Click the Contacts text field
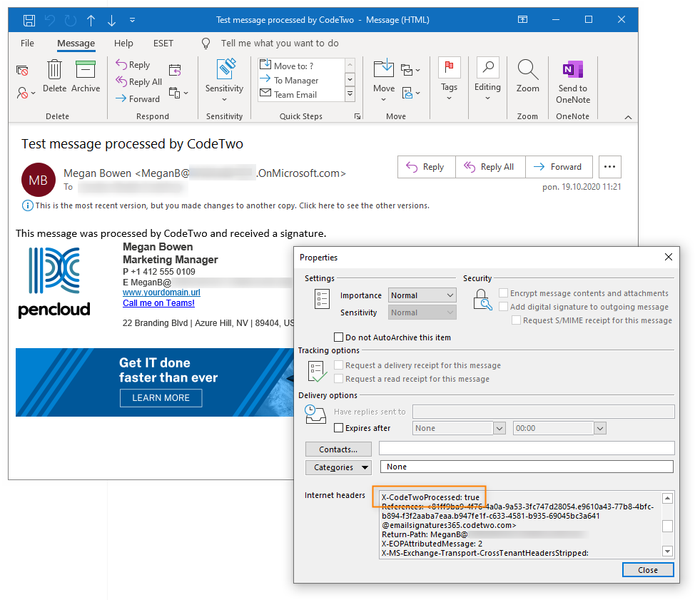This screenshot has width=700, height=600. pyautogui.click(x=527, y=448)
